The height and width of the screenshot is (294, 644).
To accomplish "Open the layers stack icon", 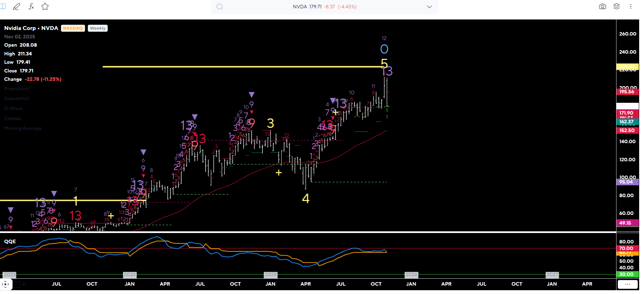I will (x=616, y=7).
